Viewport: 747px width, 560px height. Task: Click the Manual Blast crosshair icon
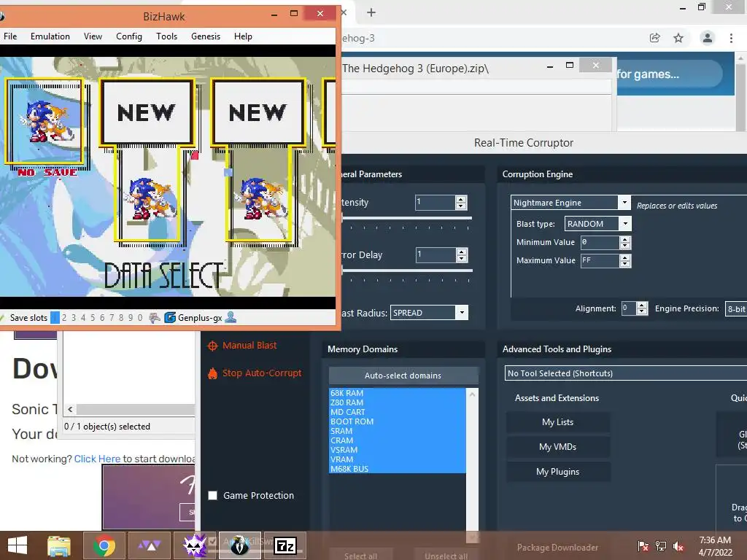coord(213,346)
